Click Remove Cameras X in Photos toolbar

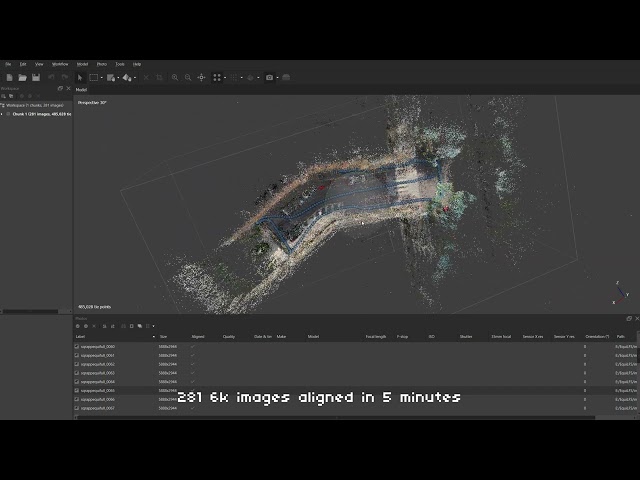[x=94, y=326]
